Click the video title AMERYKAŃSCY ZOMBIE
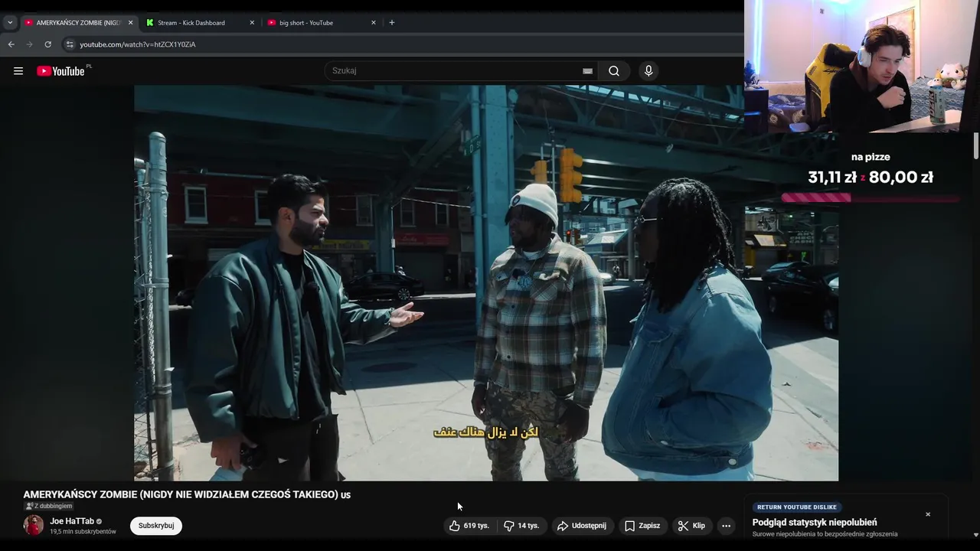Image resolution: width=980 pixels, height=551 pixels. coord(187,494)
